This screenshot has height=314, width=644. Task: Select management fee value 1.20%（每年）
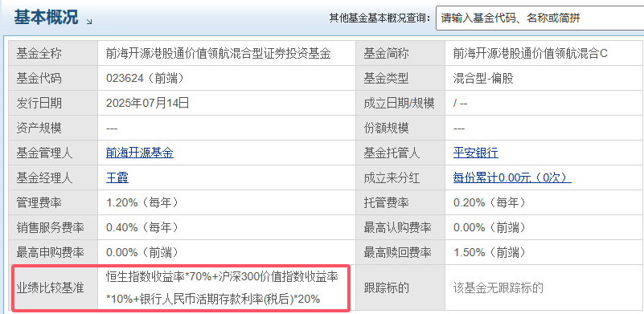pyautogui.click(x=142, y=202)
